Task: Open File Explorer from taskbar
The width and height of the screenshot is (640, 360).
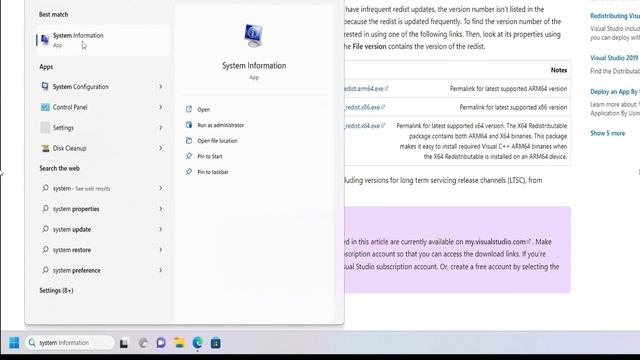Action: click(x=179, y=343)
